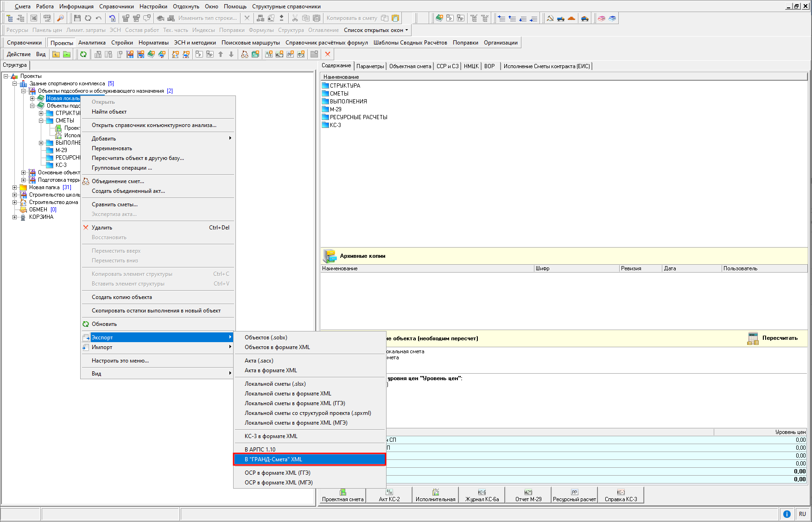
Task: Collapse the СМЕТЫ folder in the tree
Action: [41, 121]
